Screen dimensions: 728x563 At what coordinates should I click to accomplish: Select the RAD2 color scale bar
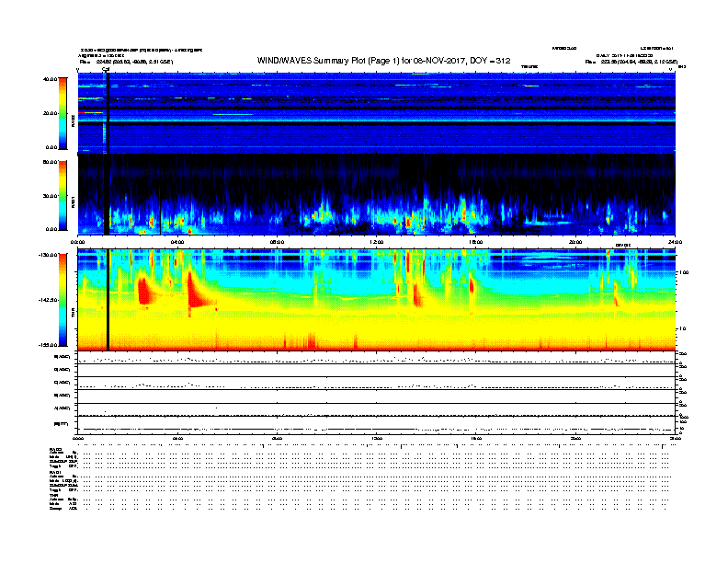point(63,113)
